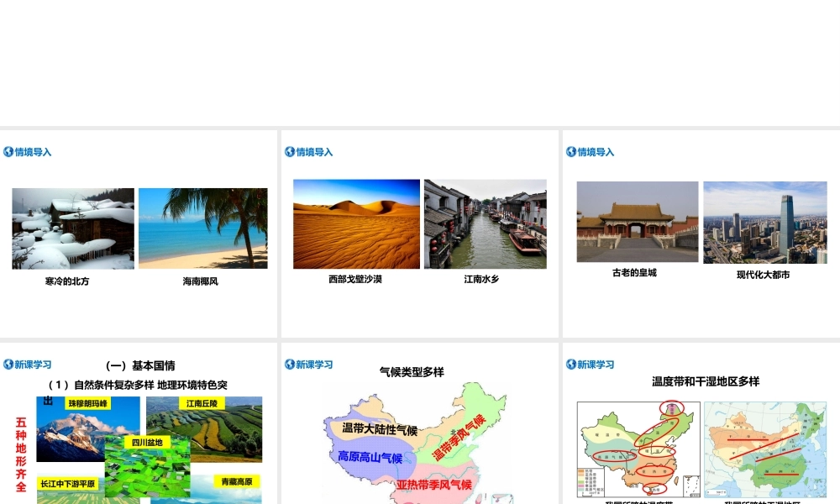Click the title 气候类型多样
This screenshot has width=840, height=504.
[412, 372]
